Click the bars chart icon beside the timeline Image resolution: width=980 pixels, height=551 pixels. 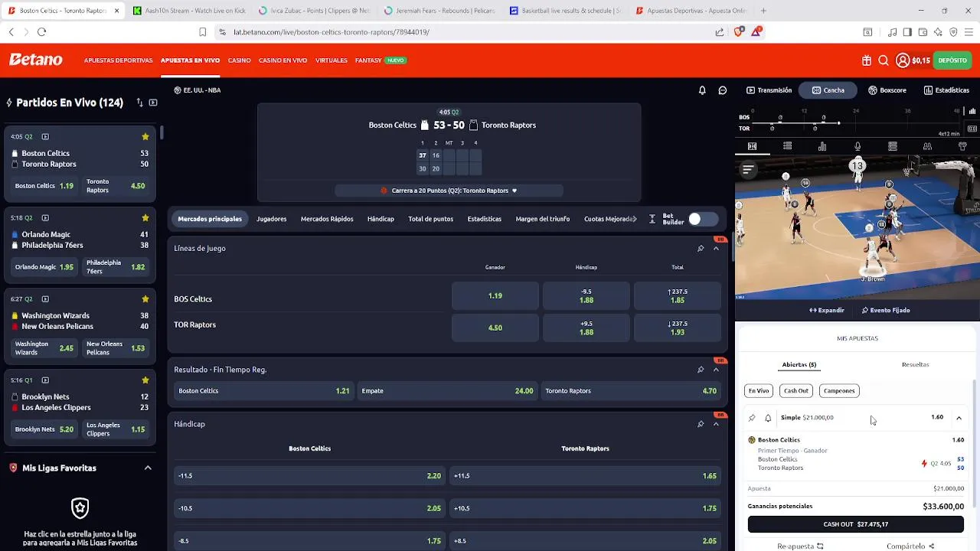(x=972, y=110)
